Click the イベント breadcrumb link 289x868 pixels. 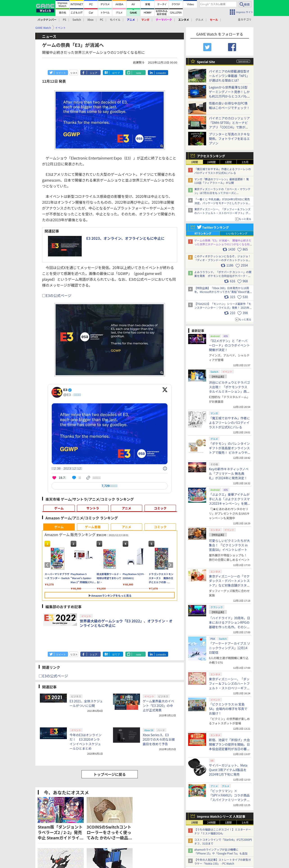tap(60, 28)
